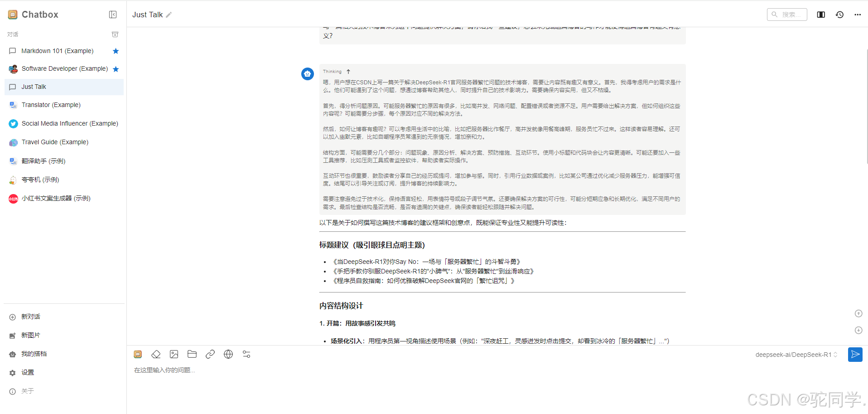The width and height of the screenshot is (868, 414).
Task: Attach an image using the picture icon
Action: point(174,354)
